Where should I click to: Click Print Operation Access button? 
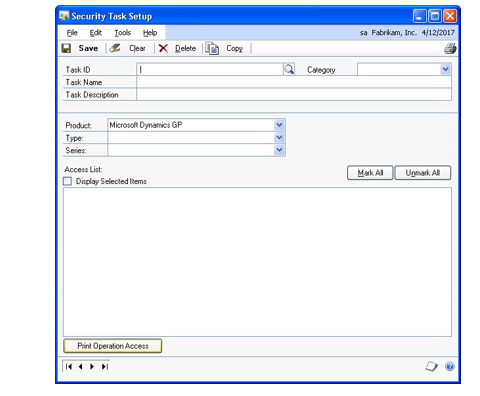click(113, 346)
